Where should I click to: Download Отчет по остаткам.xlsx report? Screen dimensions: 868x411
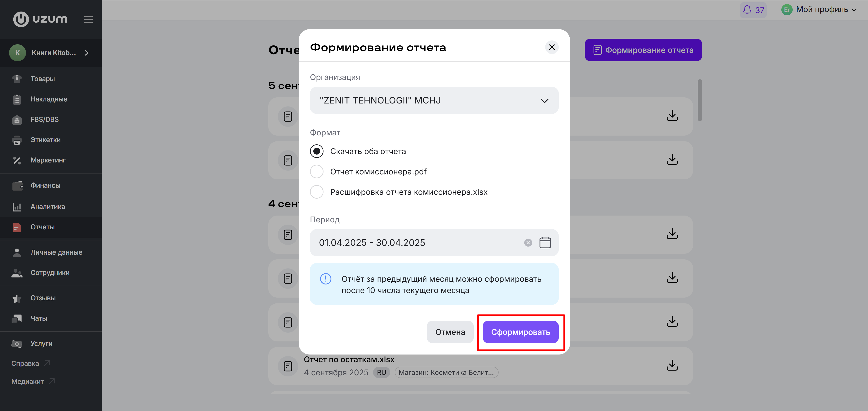(672, 366)
